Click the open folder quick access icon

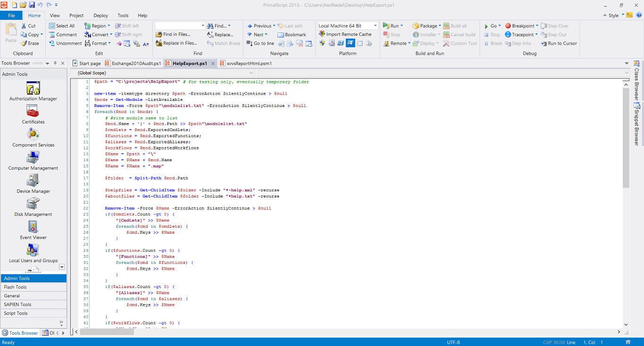pyautogui.click(x=23, y=5)
